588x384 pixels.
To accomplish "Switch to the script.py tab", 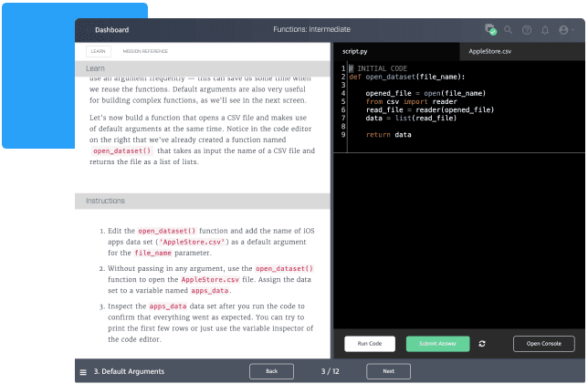I will click(354, 51).
